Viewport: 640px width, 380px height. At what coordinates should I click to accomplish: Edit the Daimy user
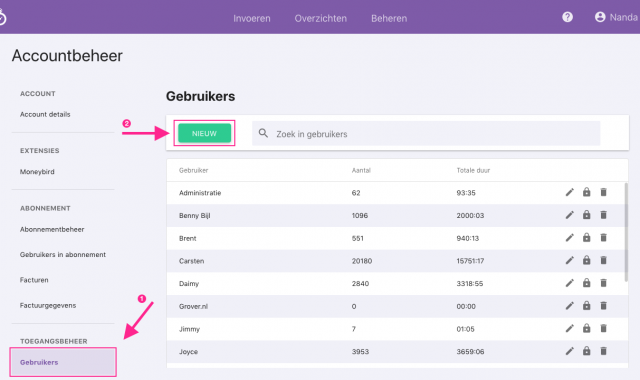[x=569, y=283]
